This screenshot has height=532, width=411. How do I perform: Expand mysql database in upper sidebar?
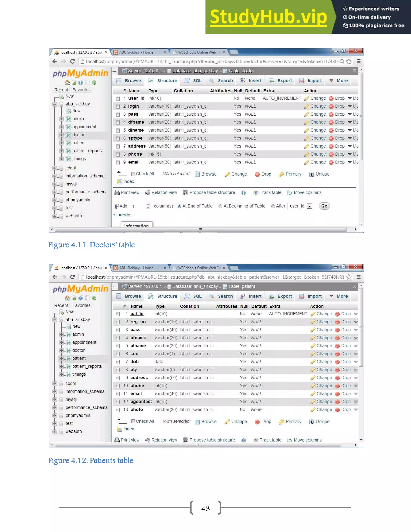pos(55,184)
